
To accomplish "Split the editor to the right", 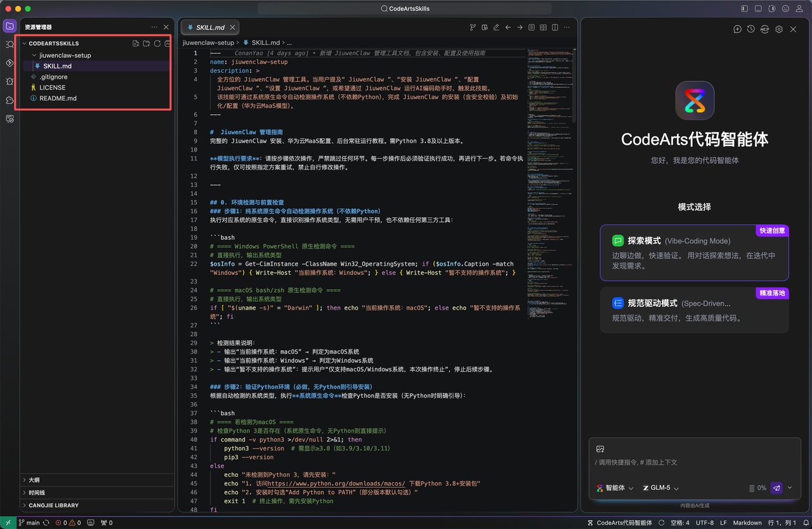I will [556, 27].
